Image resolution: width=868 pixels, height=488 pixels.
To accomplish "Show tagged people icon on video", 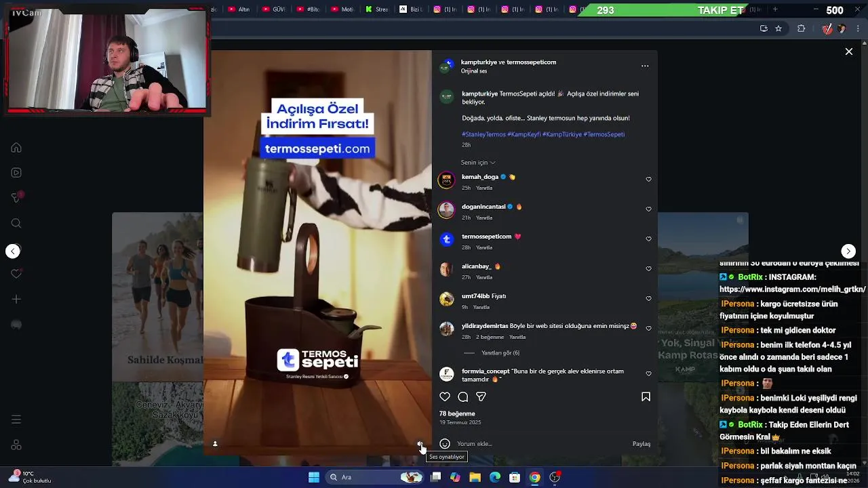I will tap(215, 444).
